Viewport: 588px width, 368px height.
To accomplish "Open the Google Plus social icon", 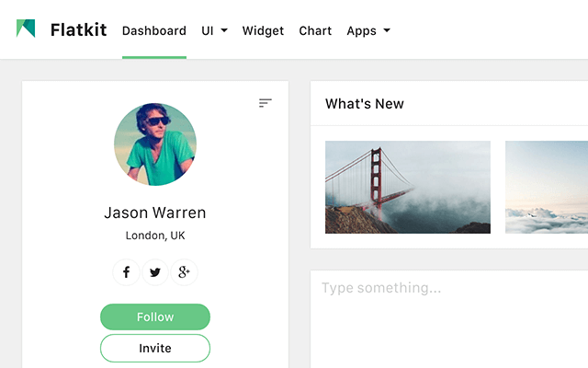I will point(185,272).
